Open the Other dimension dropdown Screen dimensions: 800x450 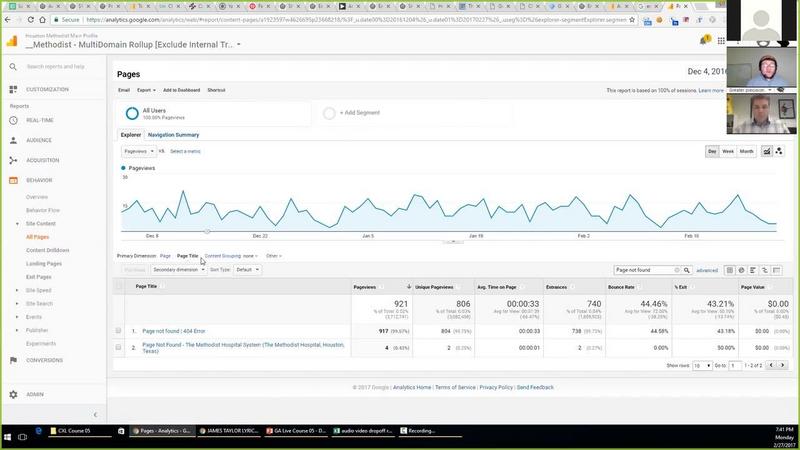273,256
